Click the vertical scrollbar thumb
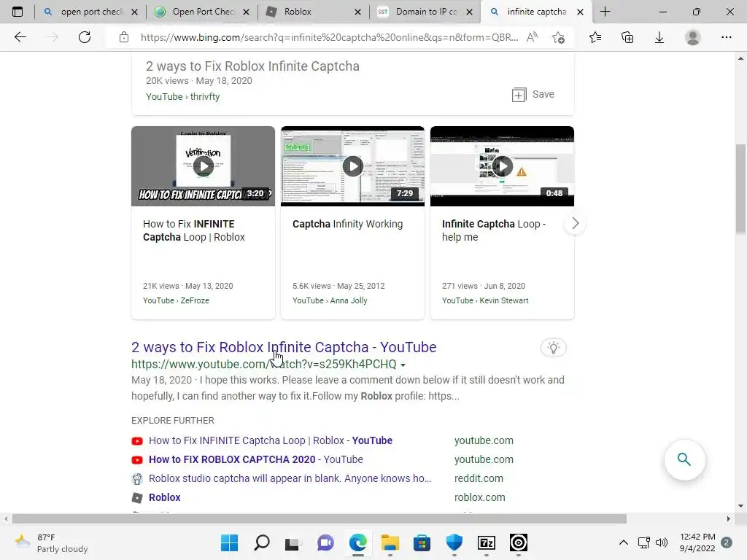Viewport: 747px width, 560px height. click(740, 189)
